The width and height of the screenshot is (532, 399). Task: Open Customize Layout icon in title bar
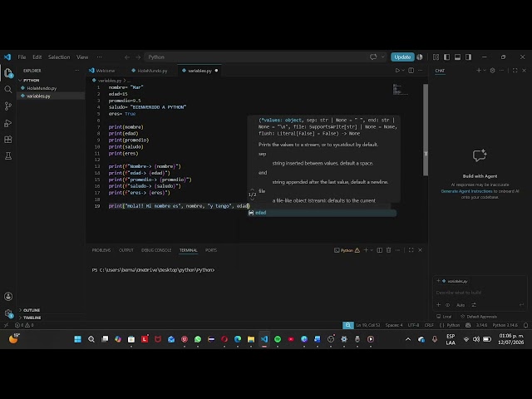point(436,57)
